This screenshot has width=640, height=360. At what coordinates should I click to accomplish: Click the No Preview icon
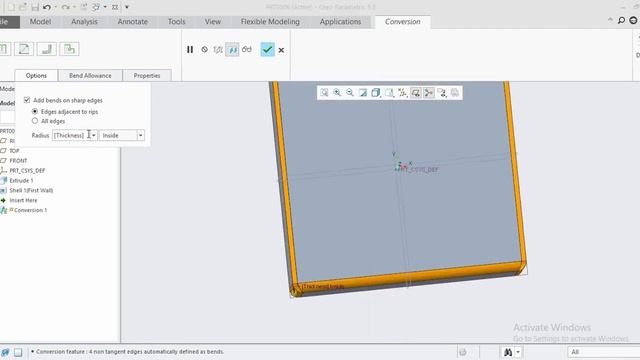pyautogui.click(x=204, y=49)
